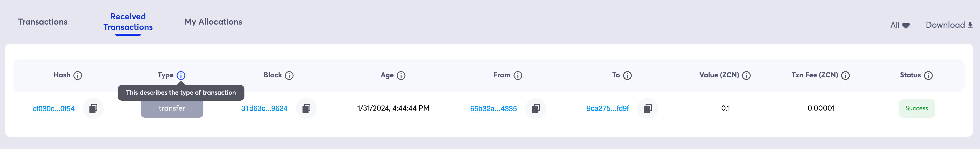Switch to the Transactions tab
This screenshot has height=149, width=980.
pos(43,22)
